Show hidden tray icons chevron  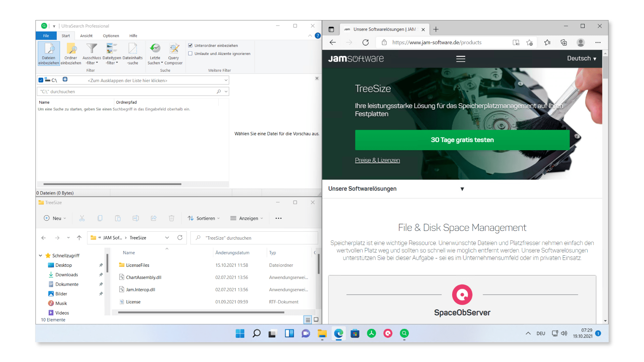point(528,333)
